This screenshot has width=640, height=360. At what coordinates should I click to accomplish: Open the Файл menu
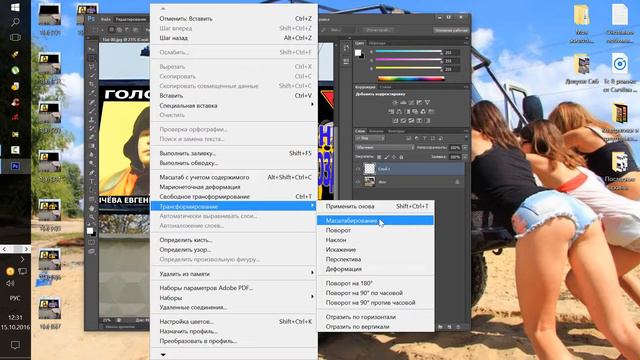(x=106, y=19)
